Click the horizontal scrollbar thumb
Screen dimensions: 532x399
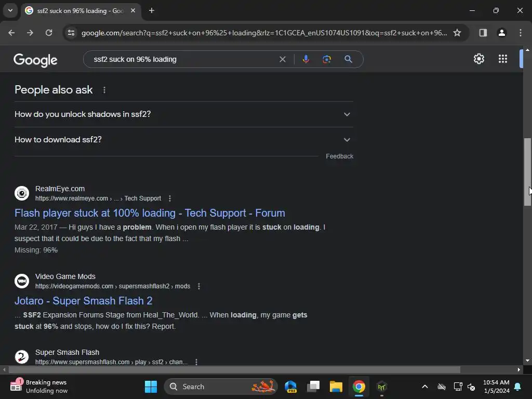click(234, 369)
